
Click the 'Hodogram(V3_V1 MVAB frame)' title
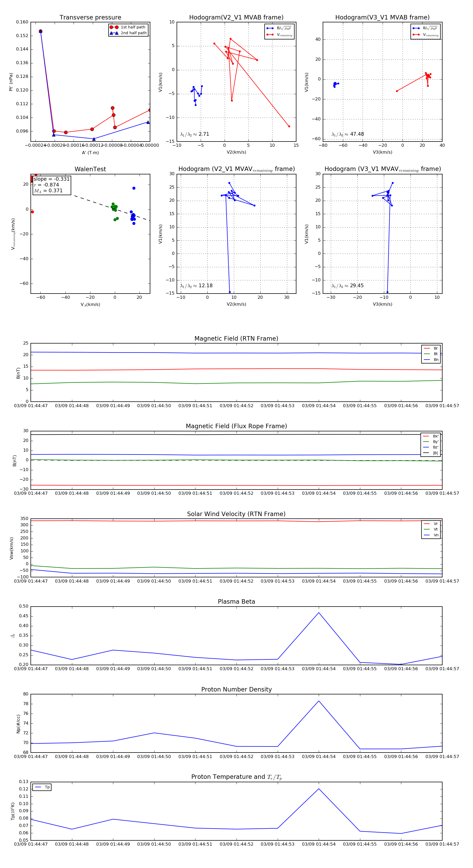pyautogui.click(x=382, y=18)
